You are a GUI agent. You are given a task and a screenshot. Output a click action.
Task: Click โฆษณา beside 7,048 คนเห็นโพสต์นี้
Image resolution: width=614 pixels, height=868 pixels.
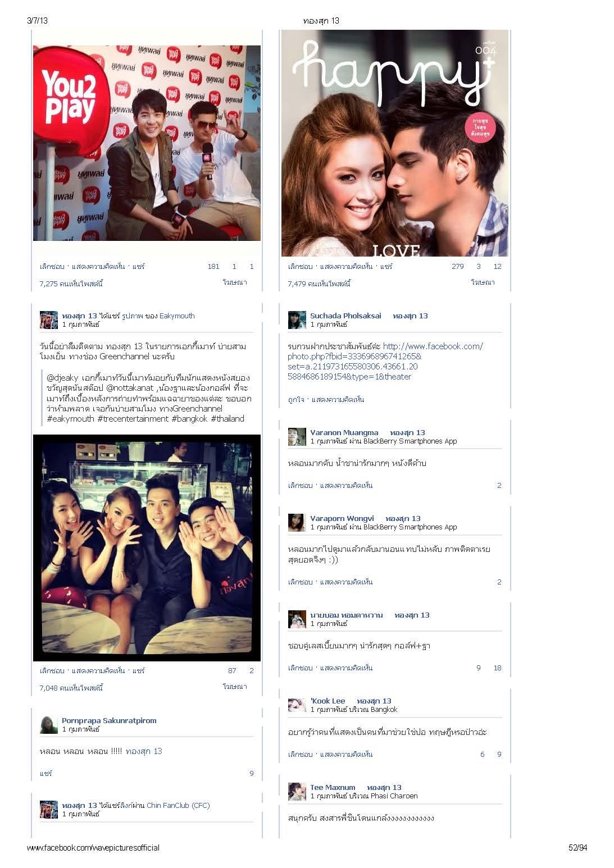click(x=235, y=687)
